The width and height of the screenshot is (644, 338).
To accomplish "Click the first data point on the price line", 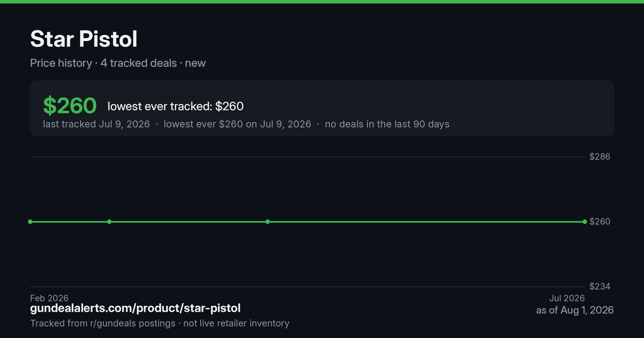I will coord(30,222).
